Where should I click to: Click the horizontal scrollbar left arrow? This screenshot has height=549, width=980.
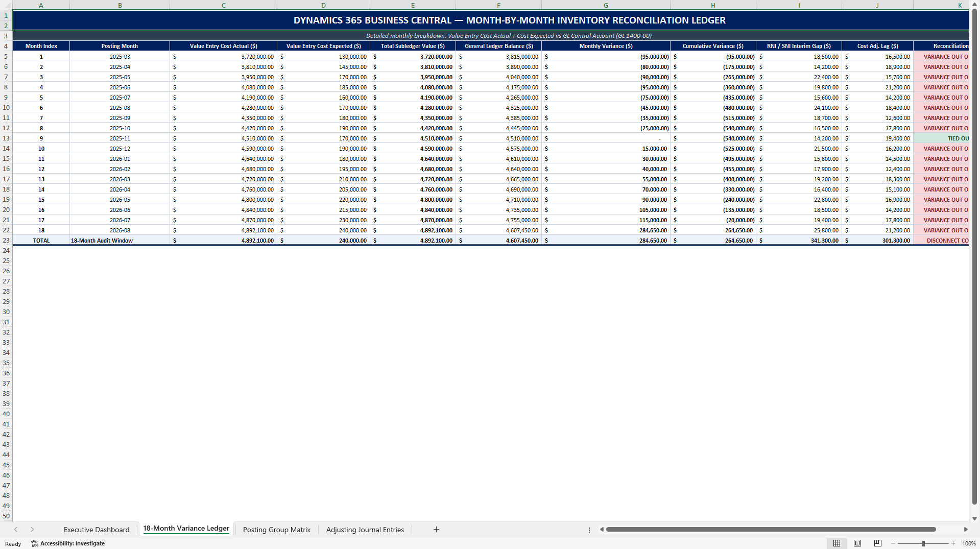(602, 530)
